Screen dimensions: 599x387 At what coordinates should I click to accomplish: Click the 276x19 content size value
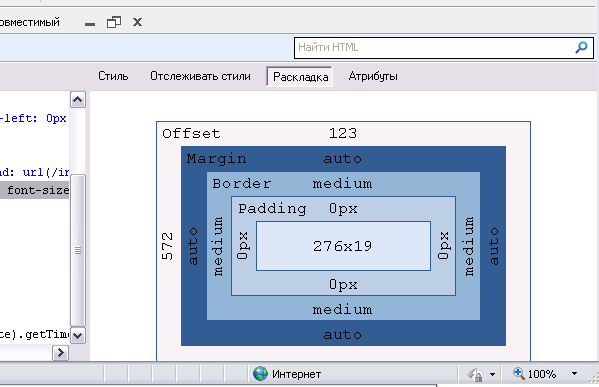pos(343,246)
